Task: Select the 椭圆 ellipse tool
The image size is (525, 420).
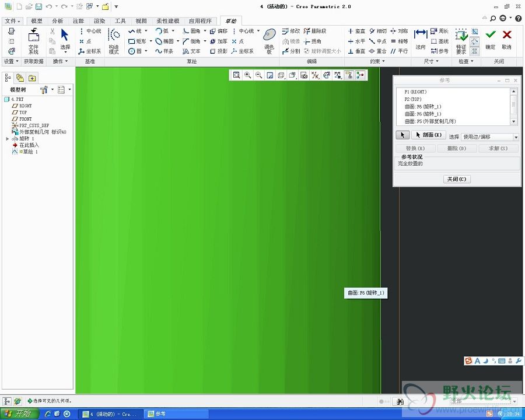Action: [x=164, y=41]
